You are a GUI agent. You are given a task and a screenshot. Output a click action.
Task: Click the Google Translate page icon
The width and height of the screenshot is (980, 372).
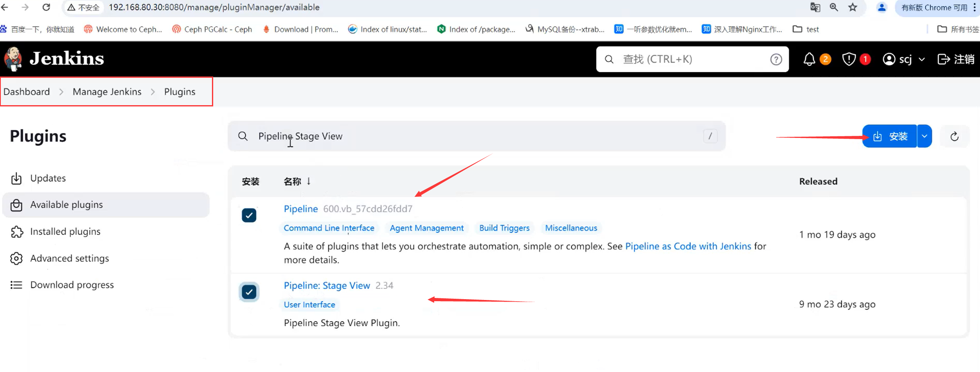tap(815, 7)
